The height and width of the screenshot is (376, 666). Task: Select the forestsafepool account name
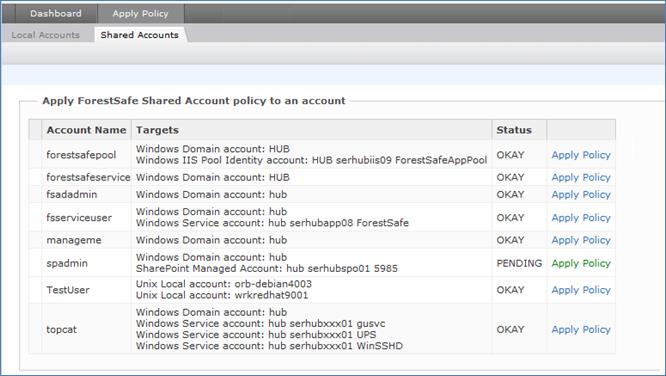81,155
